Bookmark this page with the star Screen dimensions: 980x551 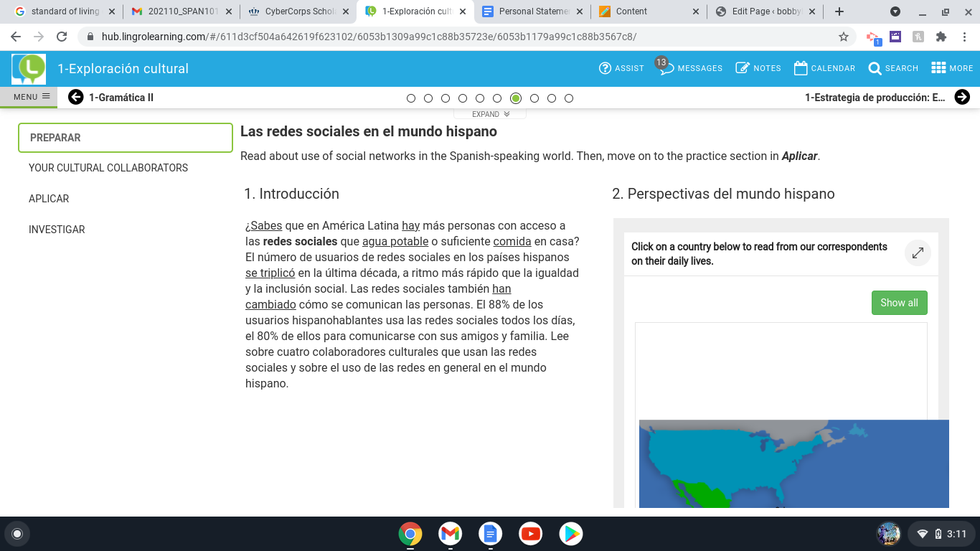(x=844, y=37)
